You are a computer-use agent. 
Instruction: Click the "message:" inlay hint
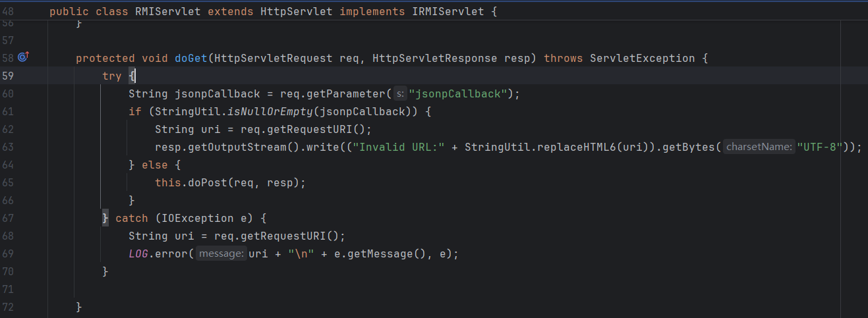(x=221, y=253)
